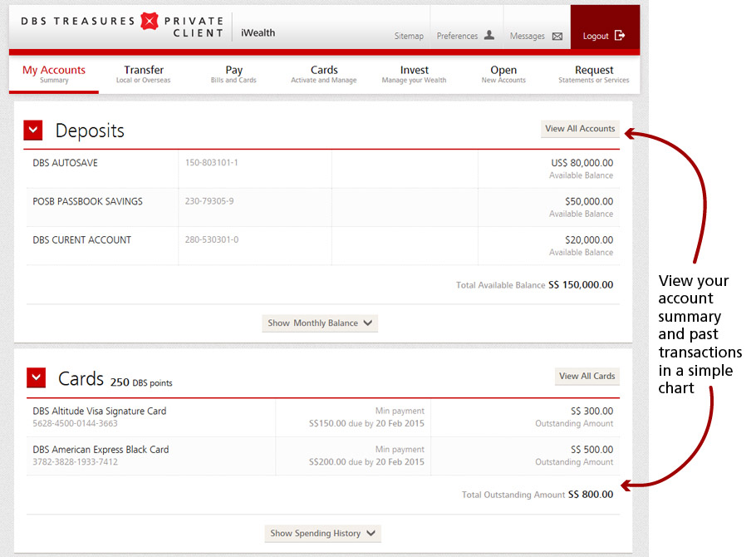Click the View All Cards button
This screenshot has width=756, height=557.
tap(587, 376)
